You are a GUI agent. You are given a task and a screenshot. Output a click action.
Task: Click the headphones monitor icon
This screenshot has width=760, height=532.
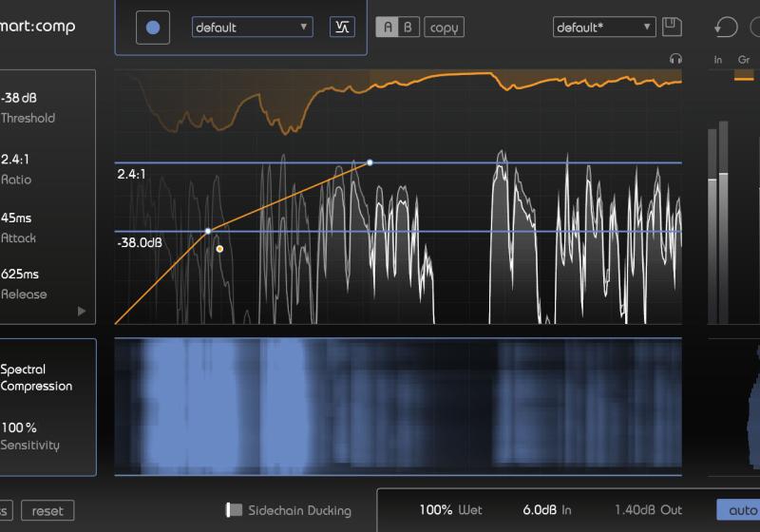click(675, 59)
